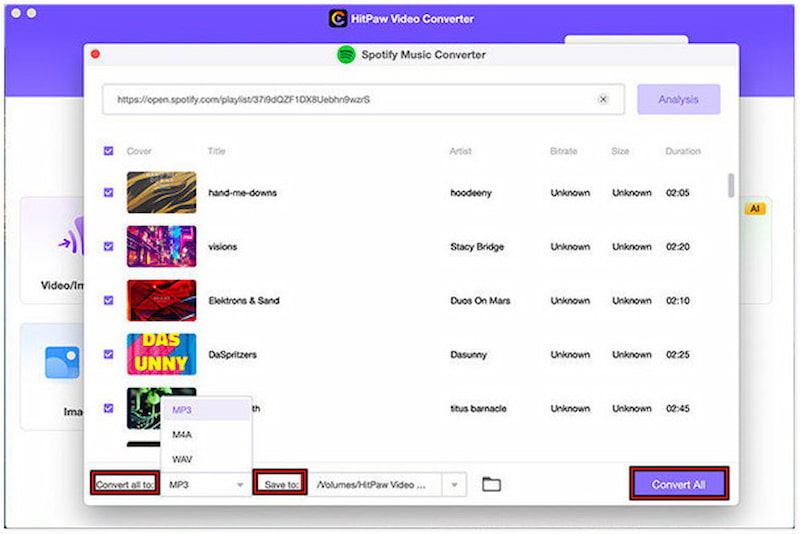Click the Size column header
This screenshot has height=534, width=800.
[x=620, y=151]
